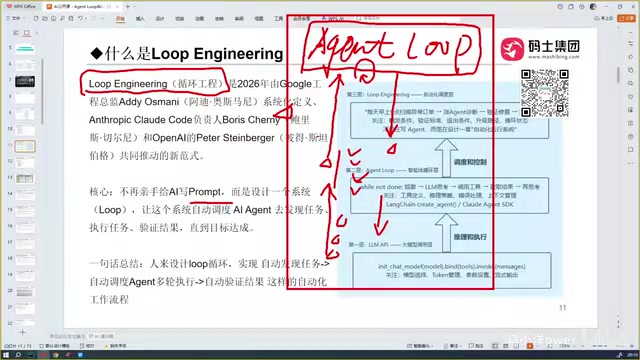Image resolution: width=640 pixels, height=360 pixels.
Task: Click the undo arrow icon
Action: click(x=80, y=18)
